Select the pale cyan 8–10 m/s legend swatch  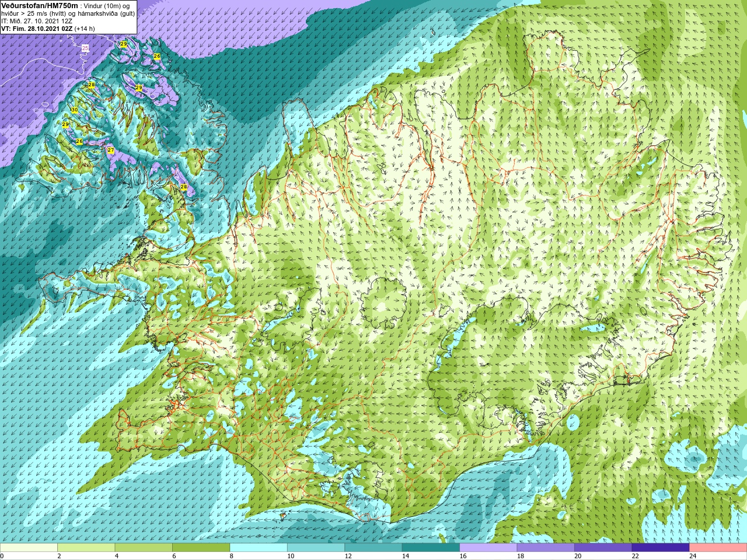259,548
